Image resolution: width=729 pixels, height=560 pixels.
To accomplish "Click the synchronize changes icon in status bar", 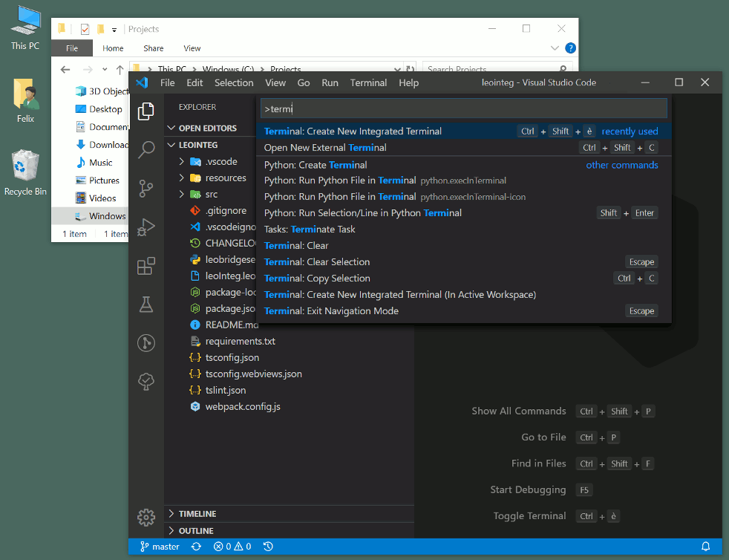I will coord(196,547).
